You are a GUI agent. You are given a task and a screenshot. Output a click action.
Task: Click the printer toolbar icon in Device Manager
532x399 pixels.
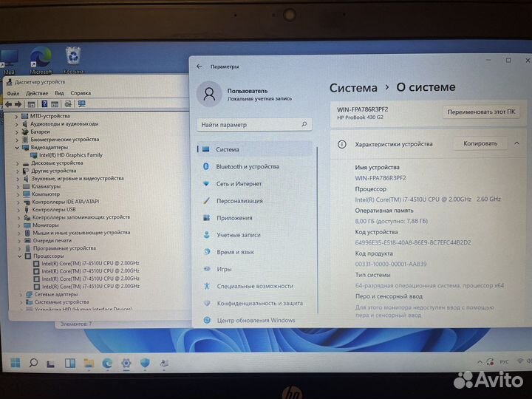pos(68,104)
